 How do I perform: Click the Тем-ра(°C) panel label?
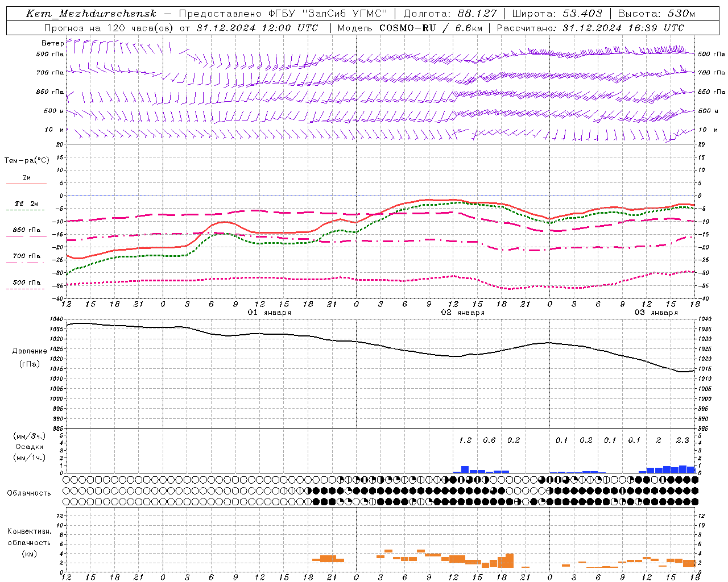27,161
